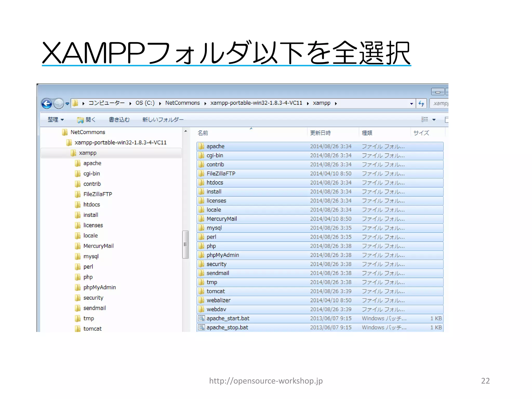Click the 開く toolbar button
Viewport: 532px width, 399px height.
pos(86,119)
